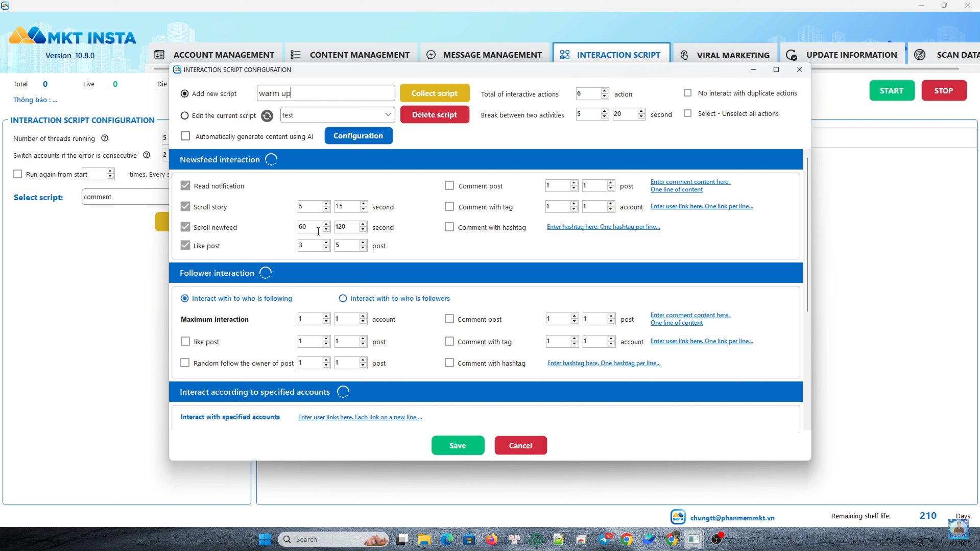Click the dialog vertical scrollbar
This screenshot has width=980, height=551.
pos(807,235)
